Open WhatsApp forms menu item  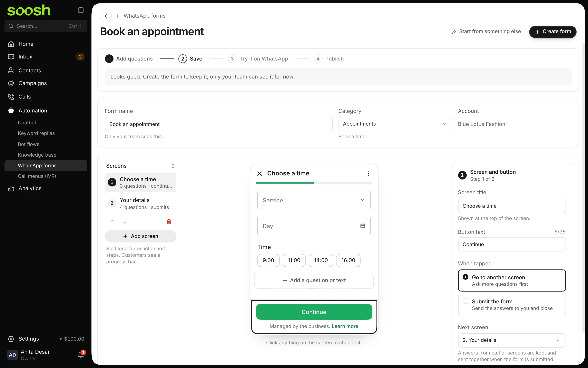[46, 166]
